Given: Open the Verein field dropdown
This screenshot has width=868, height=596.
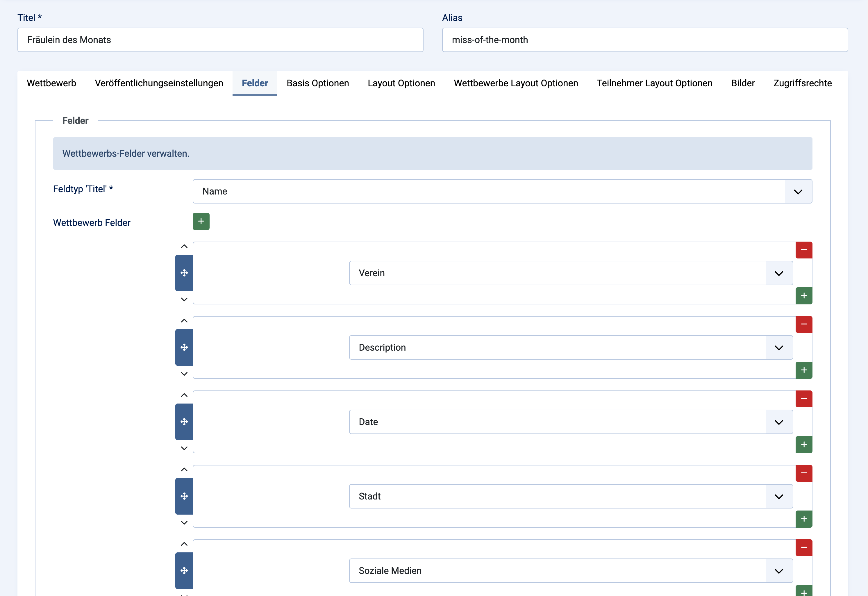Looking at the screenshot, I should 570,273.
